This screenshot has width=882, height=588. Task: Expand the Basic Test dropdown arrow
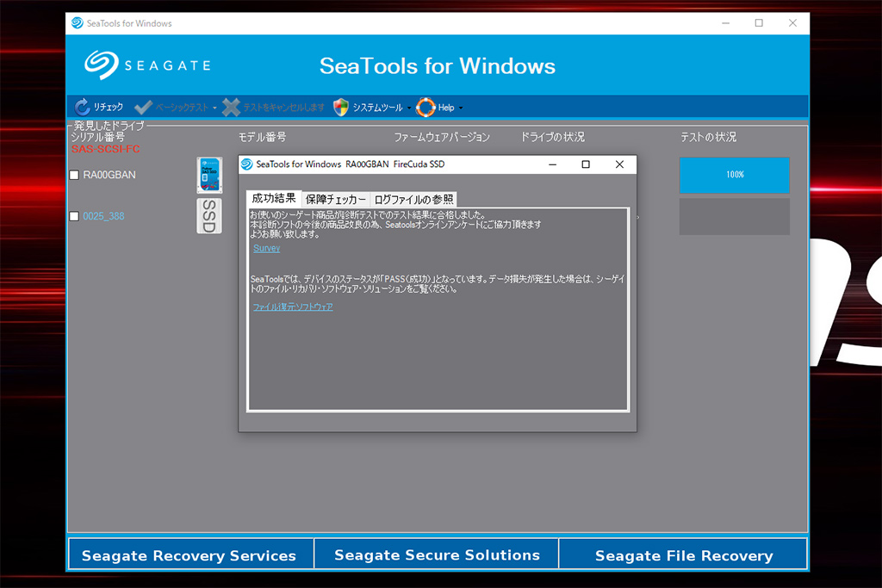pos(214,108)
